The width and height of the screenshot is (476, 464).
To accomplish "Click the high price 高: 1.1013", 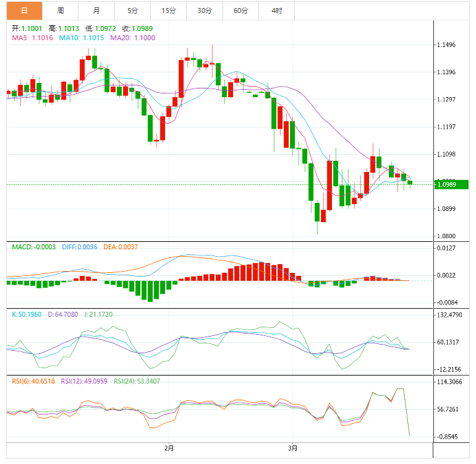I will click(64, 28).
